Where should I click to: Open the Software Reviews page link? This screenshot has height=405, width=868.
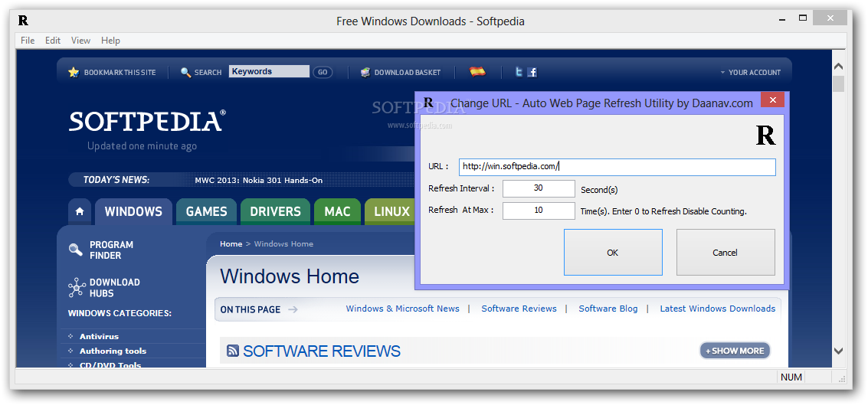(x=519, y=309)
